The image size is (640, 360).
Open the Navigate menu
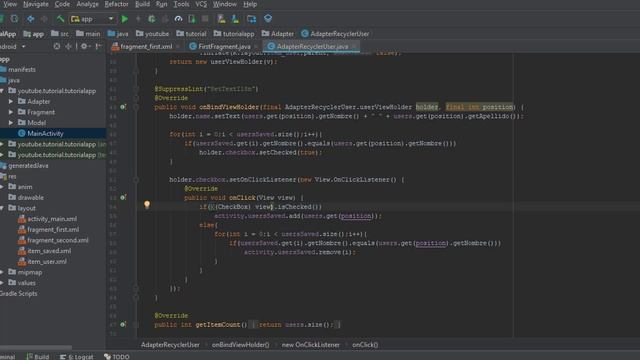[x=36, y=4]
